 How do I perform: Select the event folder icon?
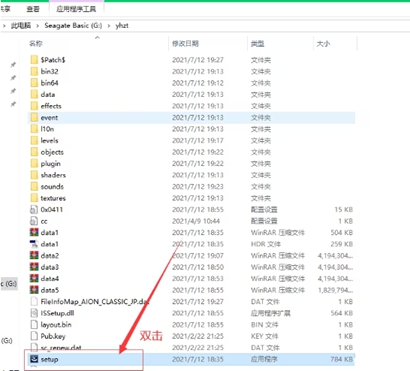(34, 117)
